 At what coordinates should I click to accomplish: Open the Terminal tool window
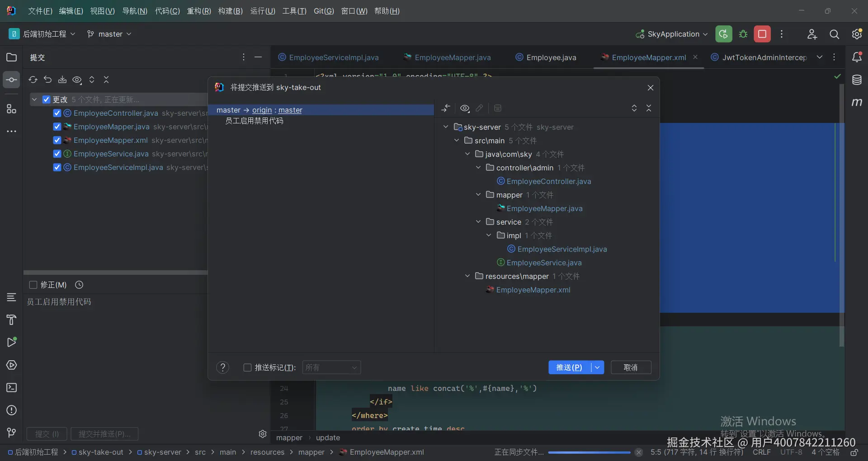tap(11, 388)
